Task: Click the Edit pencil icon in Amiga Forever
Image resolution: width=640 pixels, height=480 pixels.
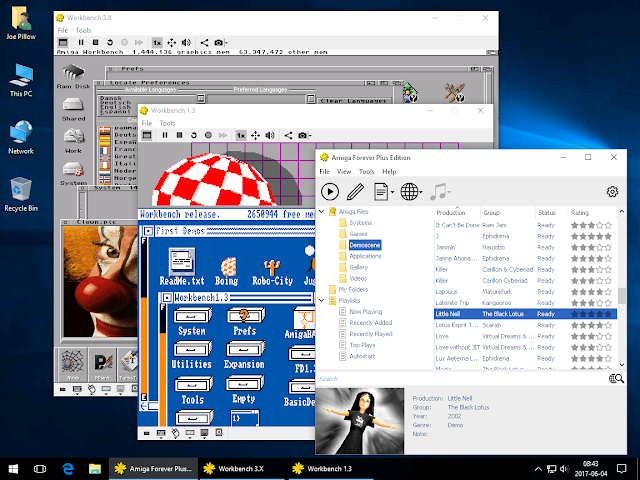Action: pos(355,191)
